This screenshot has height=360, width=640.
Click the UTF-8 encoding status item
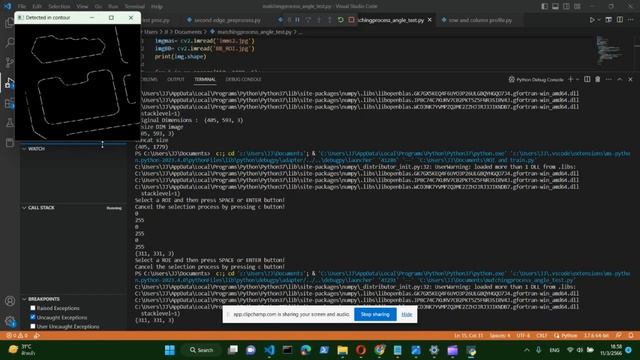pyautogui.click(x=523, y=336)
